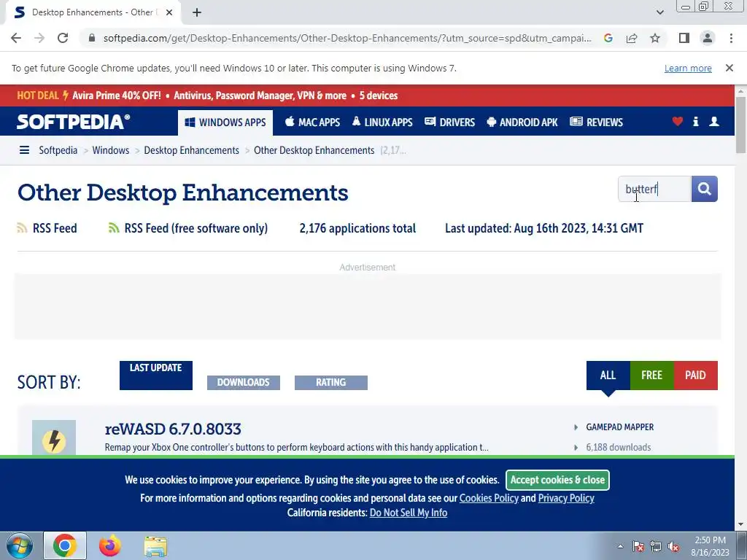
Task: Click the muted volume tray icon
Action: click(673, 546)
